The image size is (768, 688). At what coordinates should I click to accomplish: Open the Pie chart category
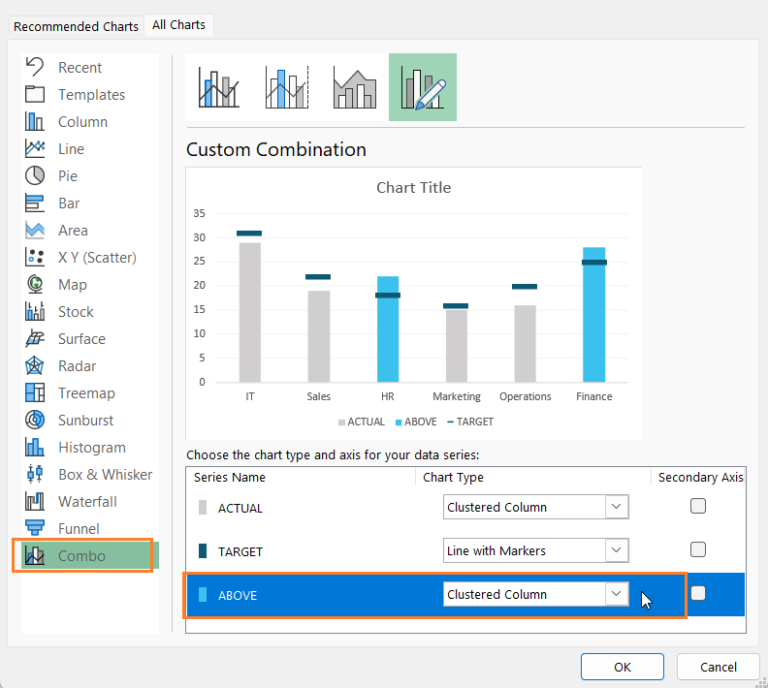pyautogui.click(x=67, y=176)
